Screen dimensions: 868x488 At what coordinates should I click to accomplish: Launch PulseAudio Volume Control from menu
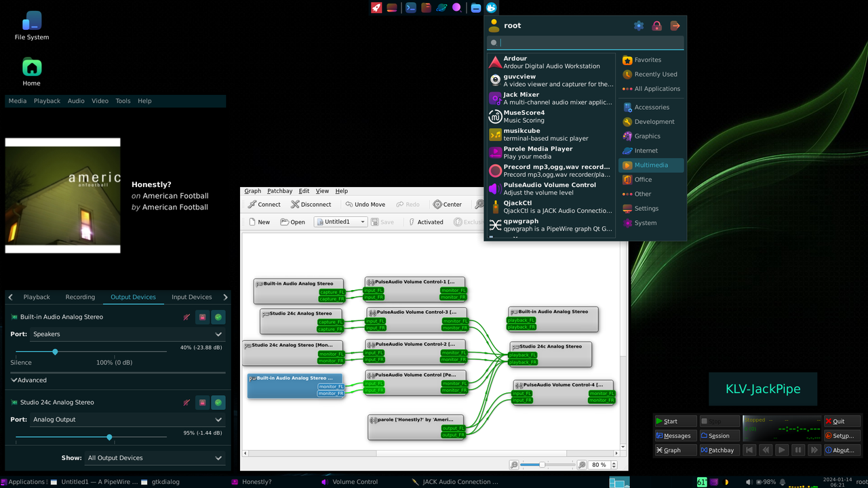pyautogui.click(x=551, y=188)
